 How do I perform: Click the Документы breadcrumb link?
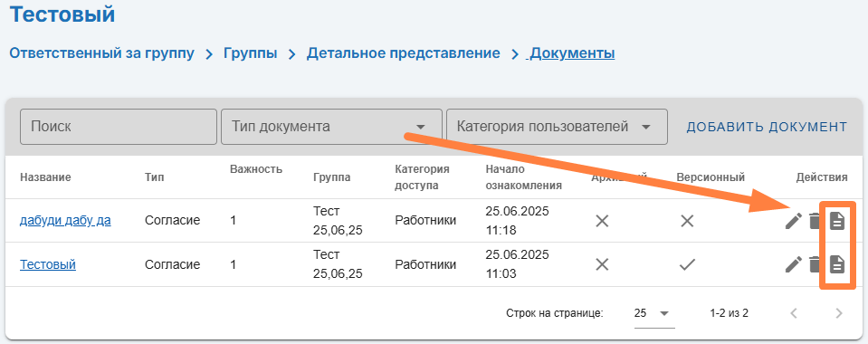click(572, 53)
